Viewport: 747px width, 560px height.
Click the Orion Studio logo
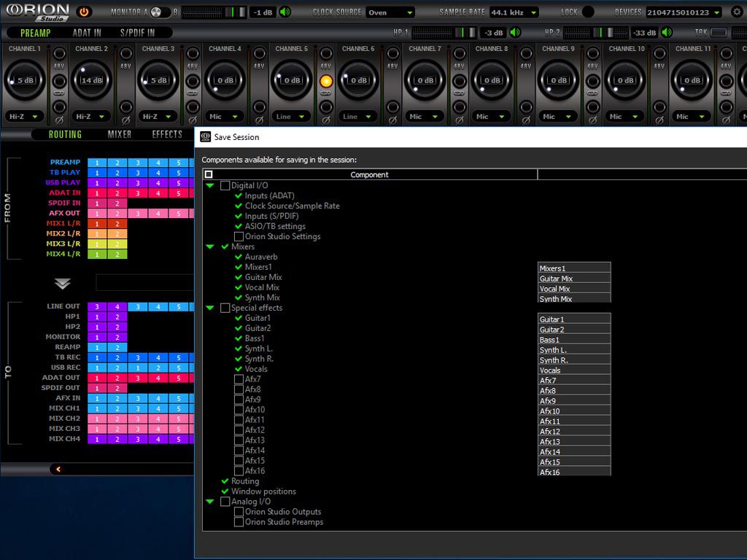point(38,12)
